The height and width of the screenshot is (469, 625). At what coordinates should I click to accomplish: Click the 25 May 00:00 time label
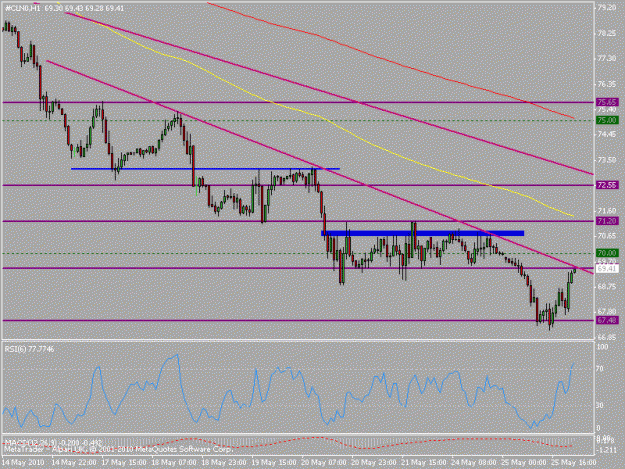[x=524, y=463]
